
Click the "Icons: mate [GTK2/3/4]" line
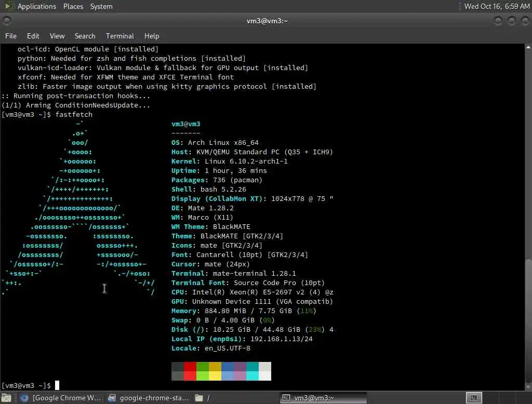pos(217,246)
